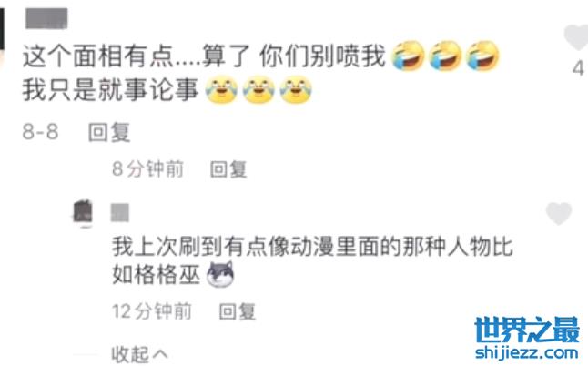Open the blurred username of the top commenter
588x366 pixels.
tap(46, 18)
